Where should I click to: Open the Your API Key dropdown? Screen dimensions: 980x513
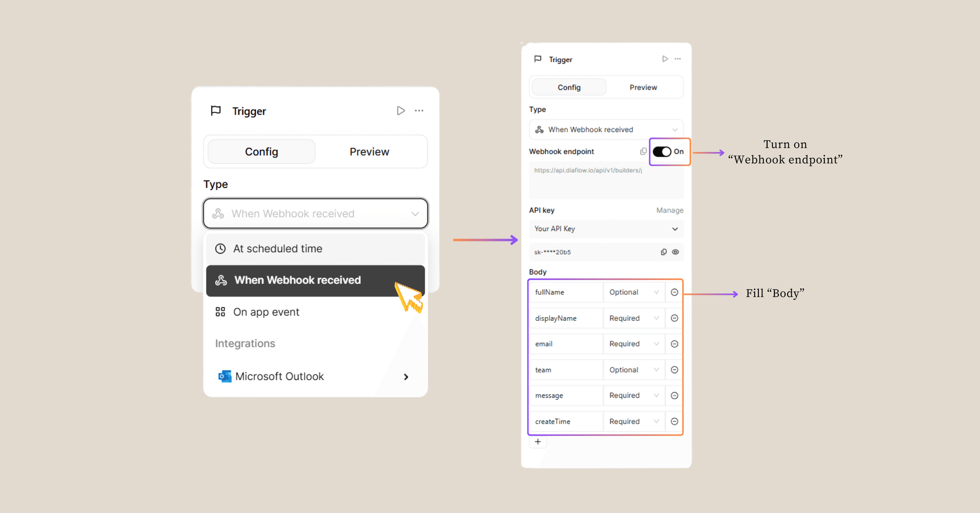(x=606, y=229)
